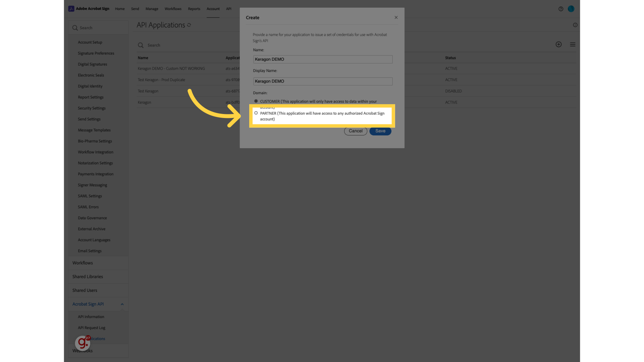
Task: Click the applications table search magnifier icon
Action: (x=141, y=45)
